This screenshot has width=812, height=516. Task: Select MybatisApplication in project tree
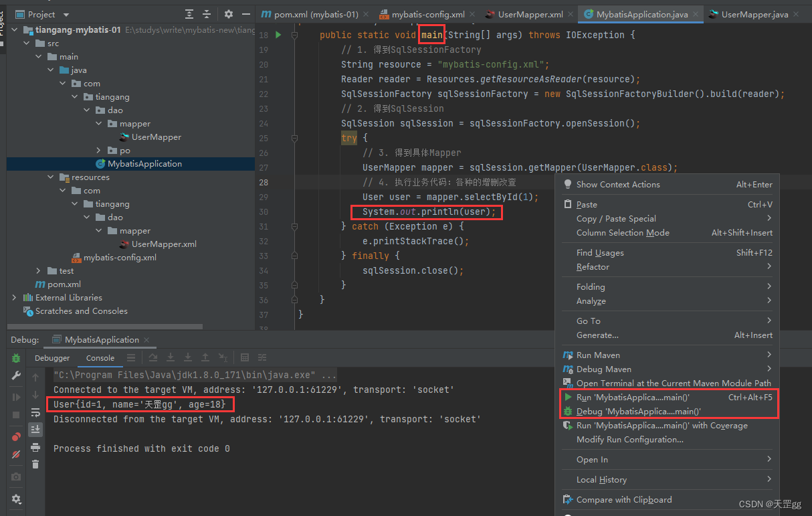pyautogui.click(x=130, y=164)
